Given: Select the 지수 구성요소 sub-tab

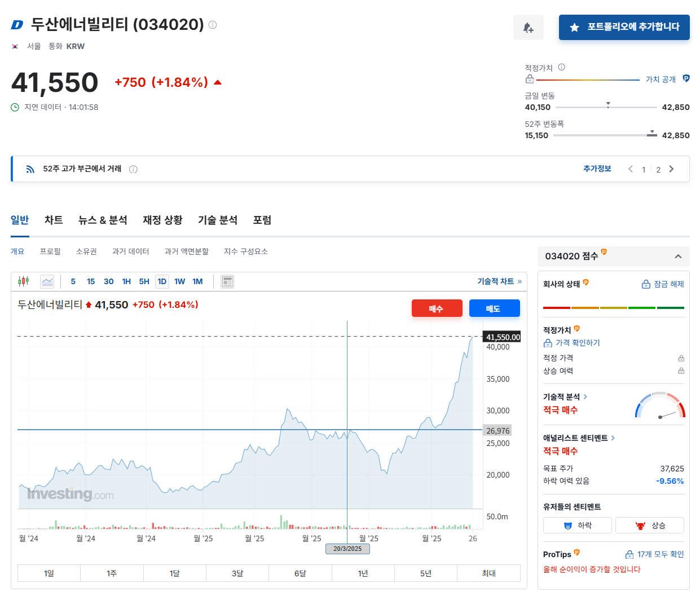Looking at the screenshot, I should (x=246, y=251).
